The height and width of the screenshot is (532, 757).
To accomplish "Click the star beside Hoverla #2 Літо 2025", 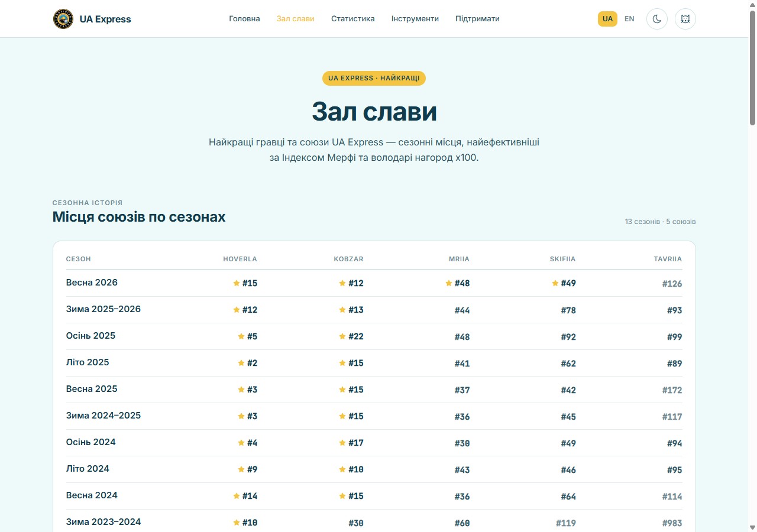I will pos(241,363).
